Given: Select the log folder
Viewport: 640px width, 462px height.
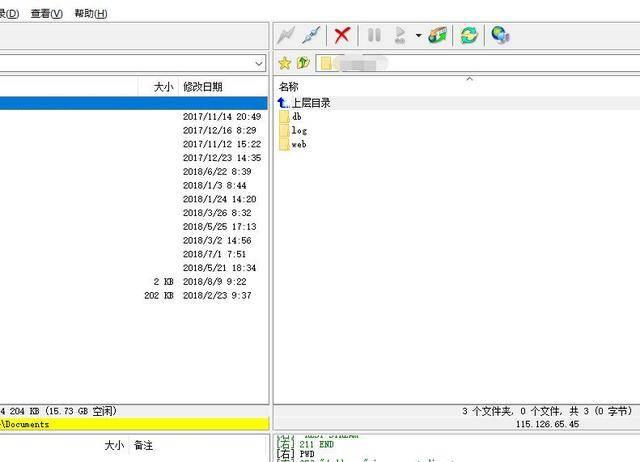Looking at the screenshot, I should tap(293, 131).
